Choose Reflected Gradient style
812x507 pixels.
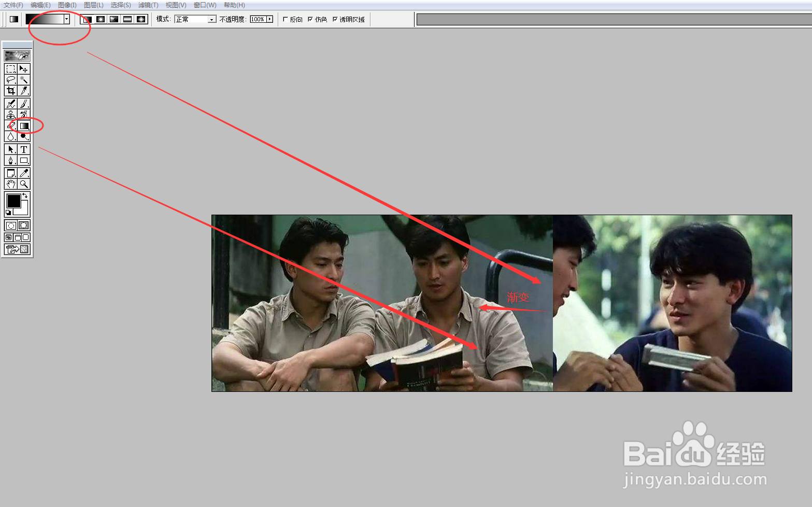(127, 19)
